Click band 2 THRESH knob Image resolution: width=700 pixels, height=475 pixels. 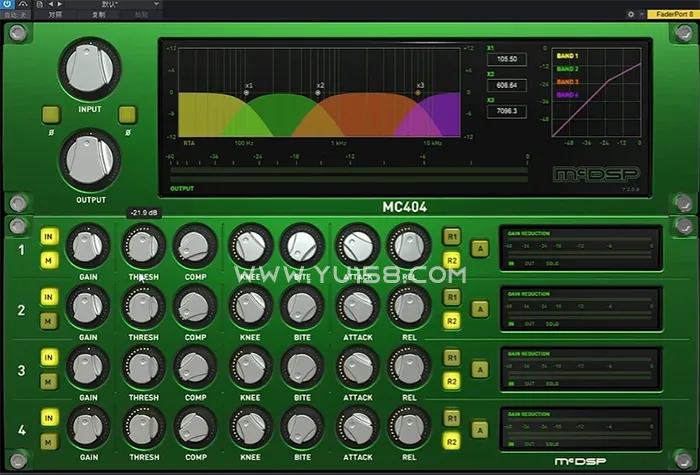point(143,307)
